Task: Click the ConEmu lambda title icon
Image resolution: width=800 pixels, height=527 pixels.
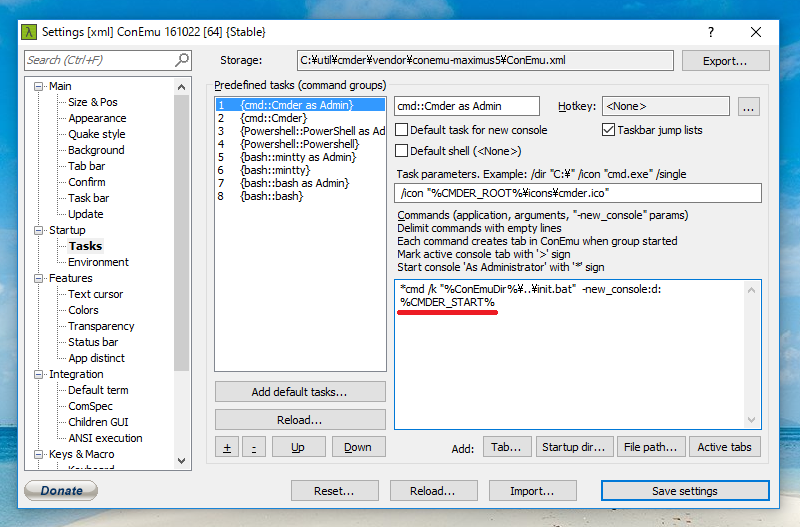Action: point(29,32)
